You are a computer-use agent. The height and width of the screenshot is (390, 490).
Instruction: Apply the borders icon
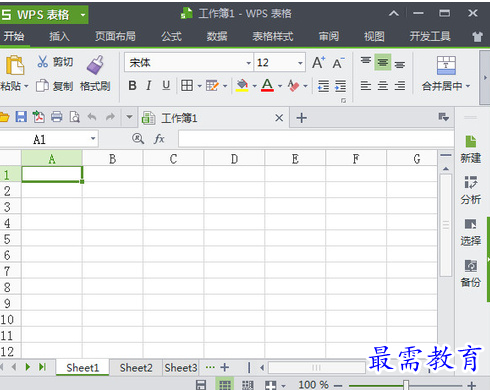pos(187,86)
